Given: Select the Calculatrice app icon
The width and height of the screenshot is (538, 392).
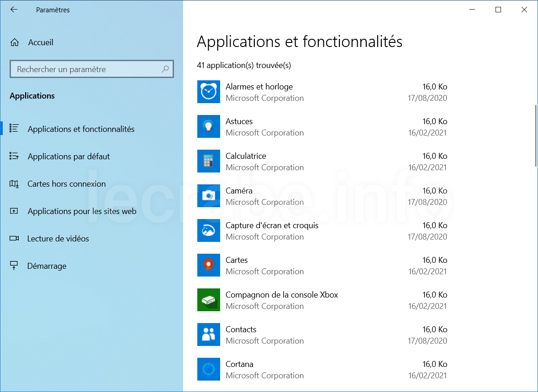Looking at the screenshot, I should coord(209,161).
